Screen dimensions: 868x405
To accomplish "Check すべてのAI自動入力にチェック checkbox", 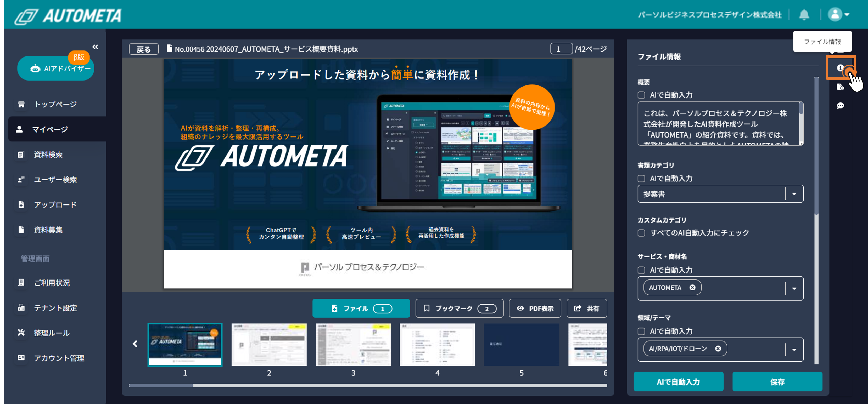I will pyautogui.click(x=641, y=233).
